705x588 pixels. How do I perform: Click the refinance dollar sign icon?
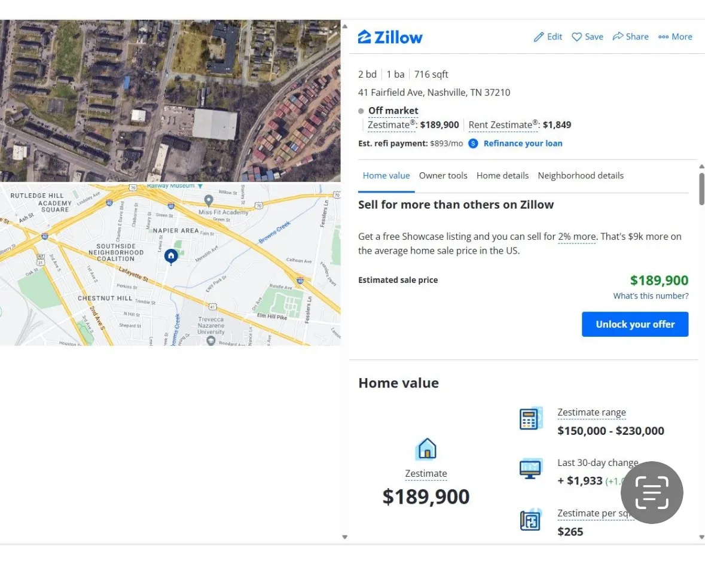click(x=473, y=144)
